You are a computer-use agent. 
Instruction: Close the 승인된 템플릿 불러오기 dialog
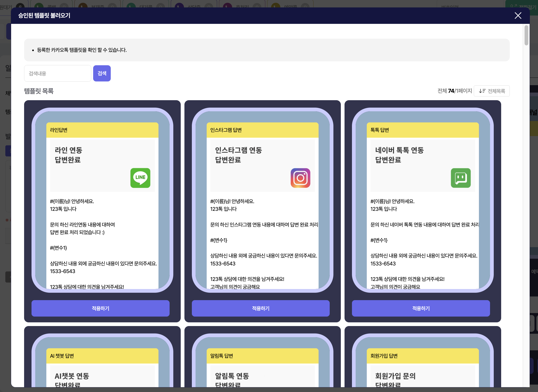coord(518,16)
